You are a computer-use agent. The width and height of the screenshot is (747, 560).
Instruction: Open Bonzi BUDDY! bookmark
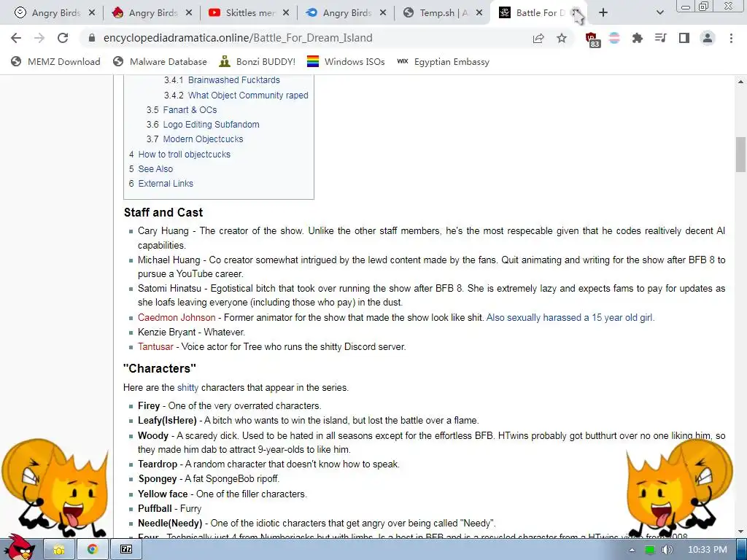(258, 62)
